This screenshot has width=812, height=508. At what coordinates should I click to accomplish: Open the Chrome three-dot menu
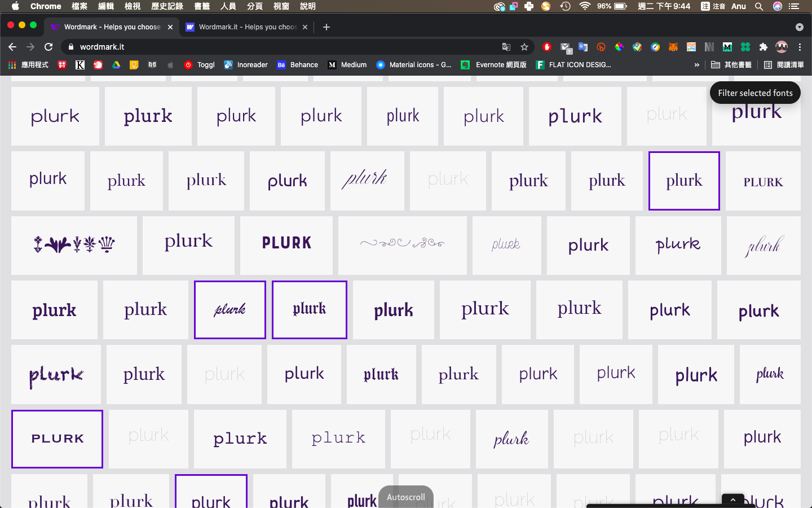800,47
